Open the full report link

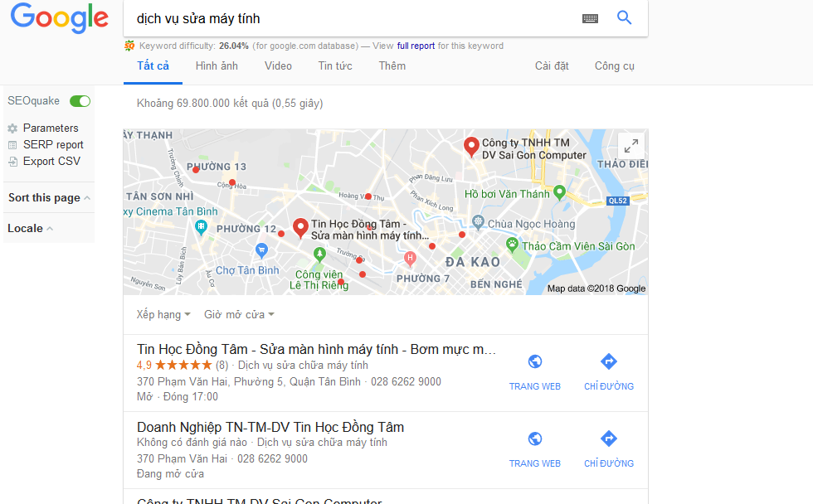[x=416, y=46]
